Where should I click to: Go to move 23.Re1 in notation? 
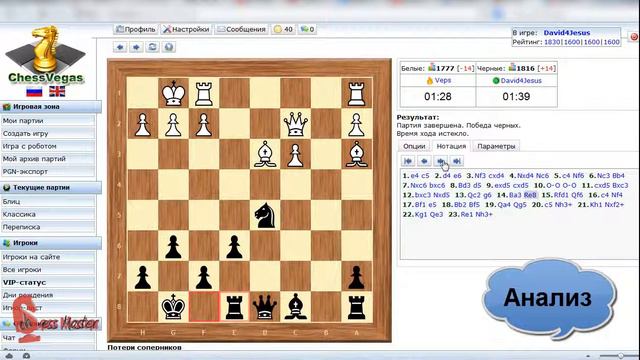[468, 214]
